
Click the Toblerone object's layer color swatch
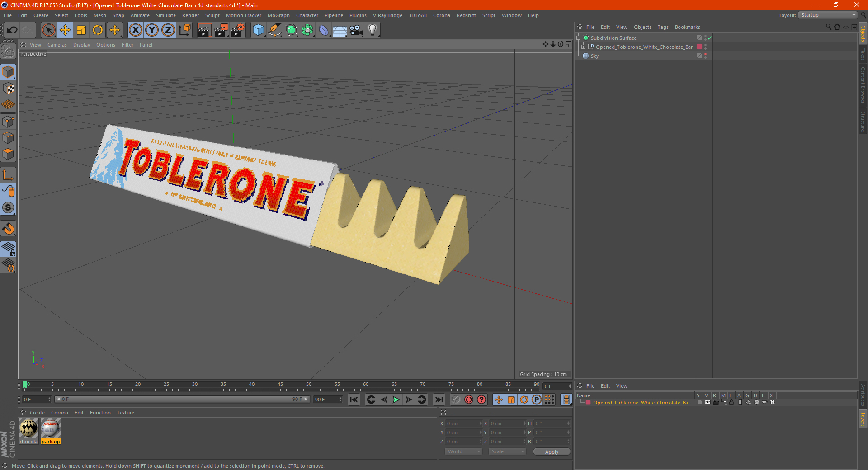699,47
